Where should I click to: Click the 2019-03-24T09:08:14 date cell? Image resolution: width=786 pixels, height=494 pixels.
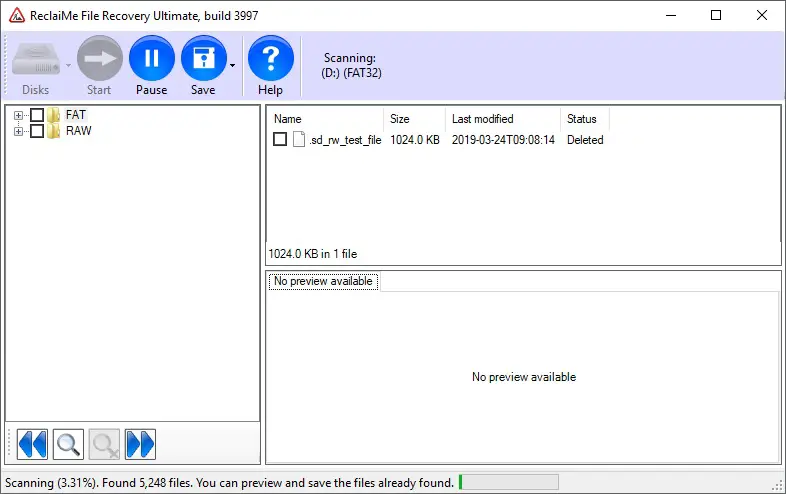coord(503,140)
